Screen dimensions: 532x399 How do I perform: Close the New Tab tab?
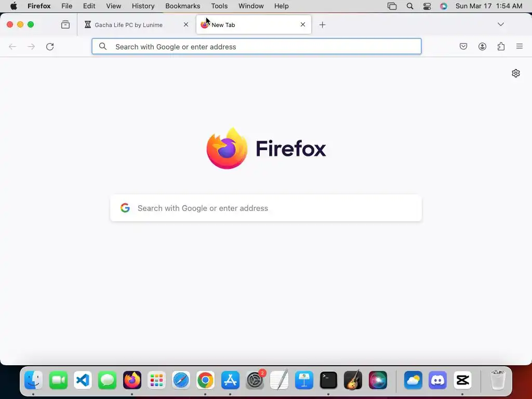(303, 24)
